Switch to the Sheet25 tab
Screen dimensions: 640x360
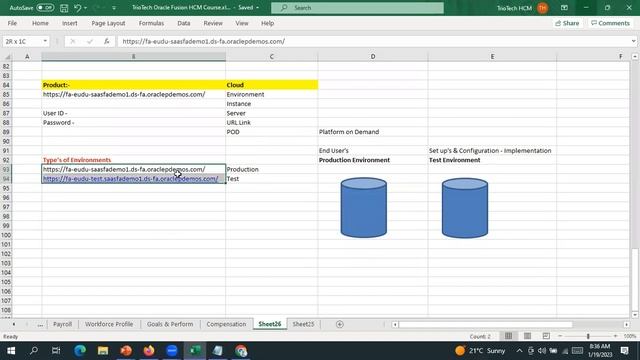303,324
